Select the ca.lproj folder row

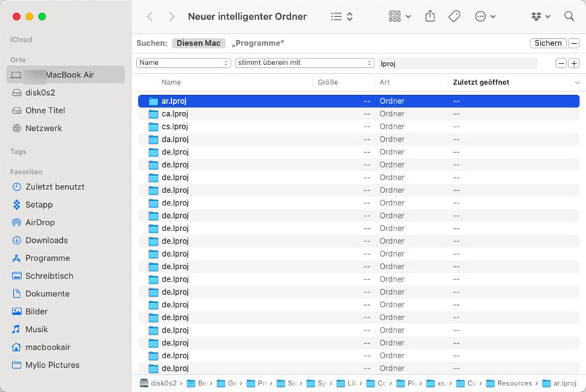click(358, 113)
